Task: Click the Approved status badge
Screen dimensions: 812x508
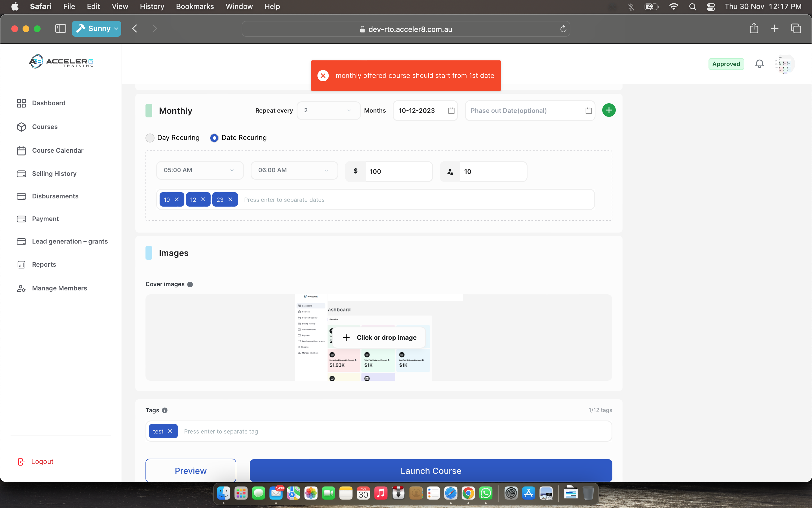Action: tap(726, 64)
